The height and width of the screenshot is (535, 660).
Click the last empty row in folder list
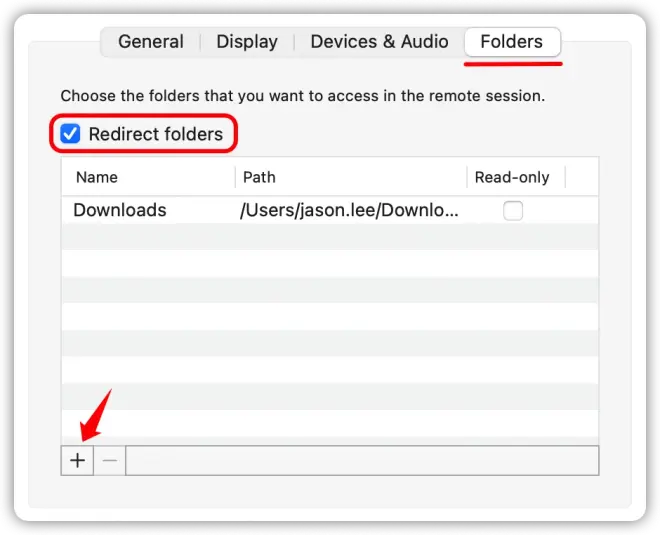330,428
